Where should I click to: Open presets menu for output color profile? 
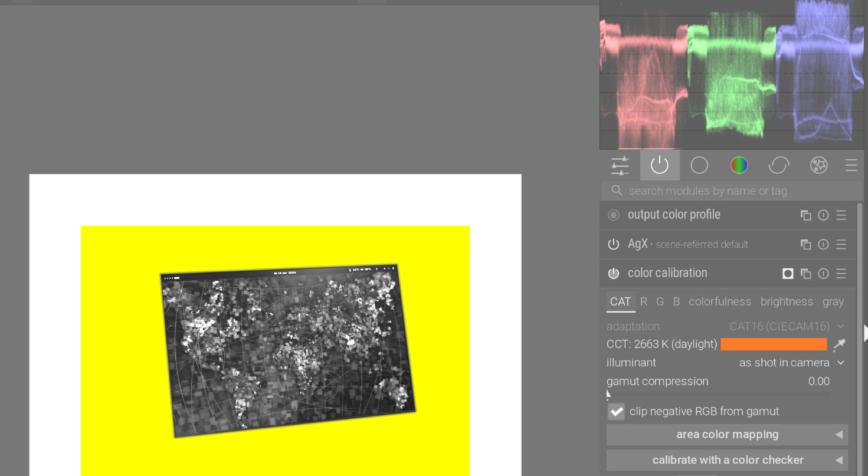click(841, 215)
